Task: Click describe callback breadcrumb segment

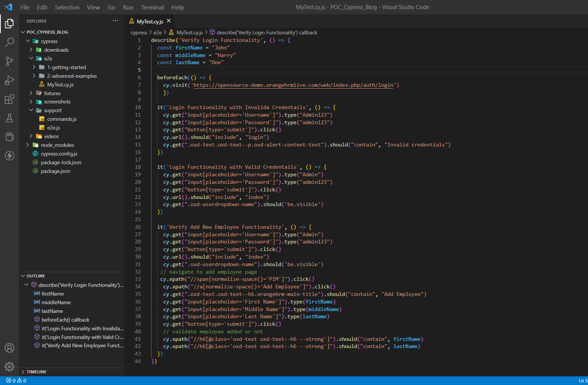Action: [x=267, y=32]
